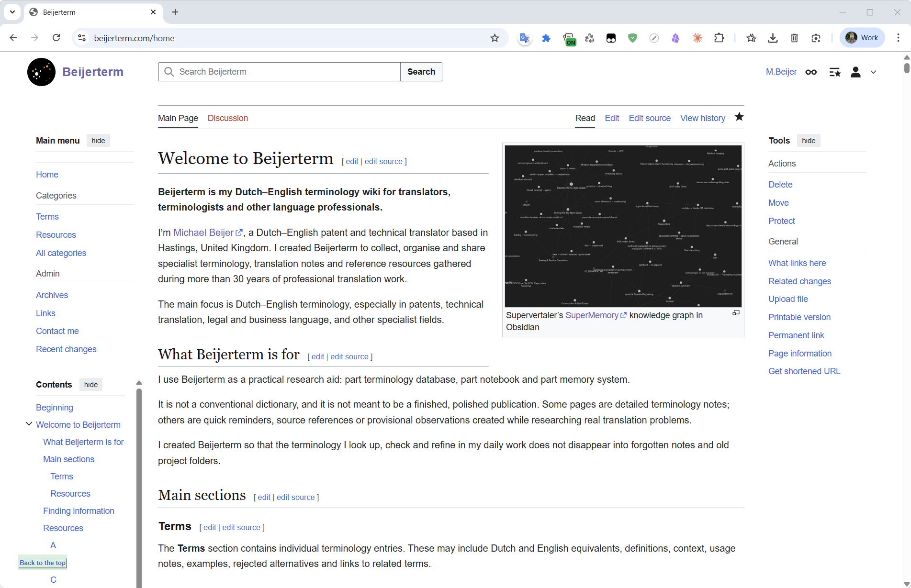Click Protect in the Tools panel

pos(781,221)
